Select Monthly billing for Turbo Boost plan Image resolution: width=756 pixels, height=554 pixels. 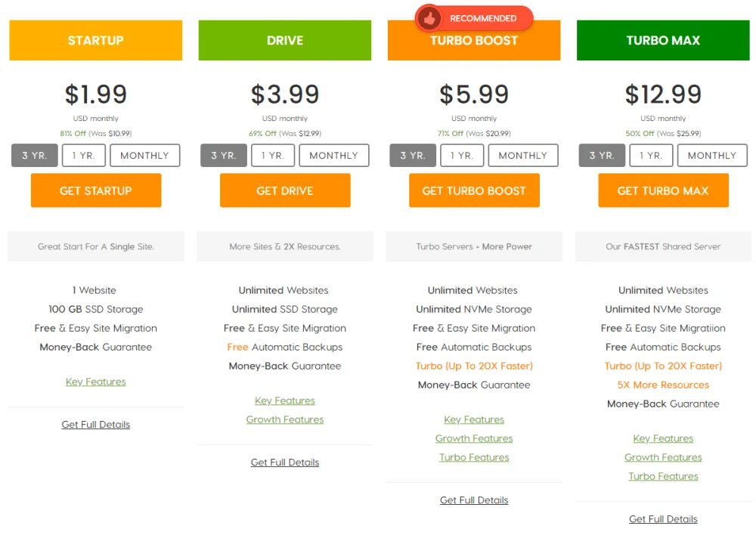[x=522, y=156]
